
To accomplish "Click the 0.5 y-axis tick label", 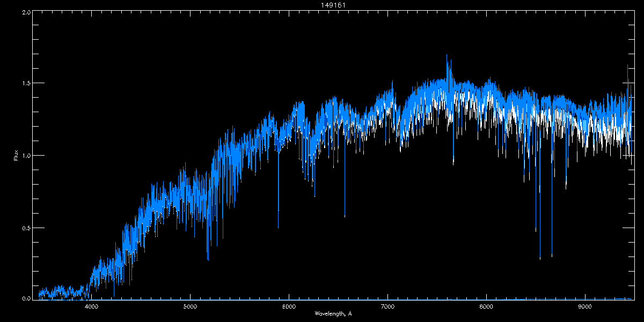I will coord(26,228).
